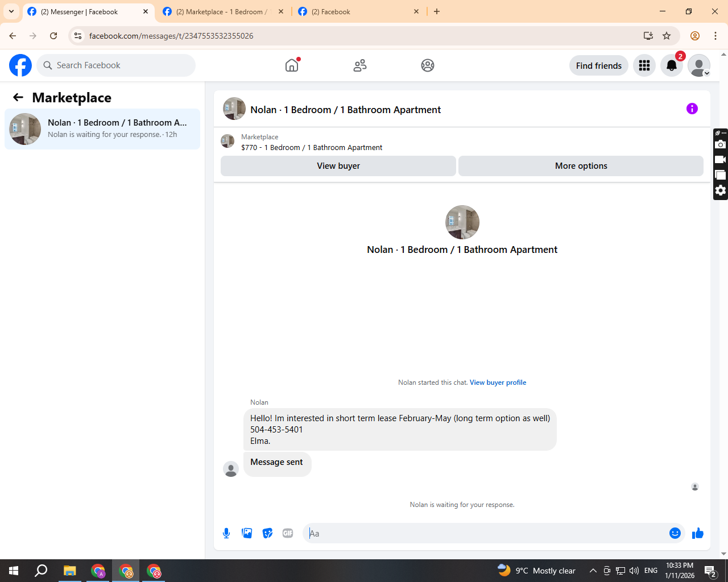This screenshot has height=582, width=728.
Task: Send a thumbs-up like
Action: 698,533
